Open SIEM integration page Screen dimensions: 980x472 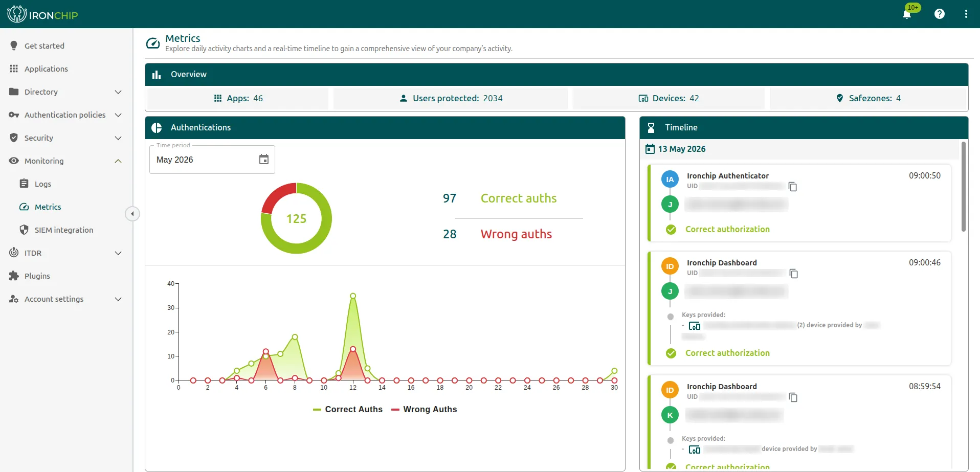point(64,230)
